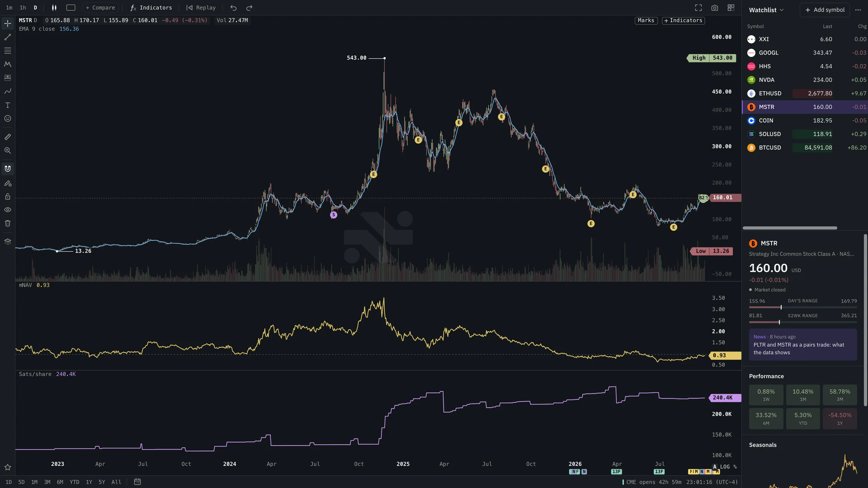Screen dimensions: 868x488
Task: Click the Compare button
Action: [100, 8]
